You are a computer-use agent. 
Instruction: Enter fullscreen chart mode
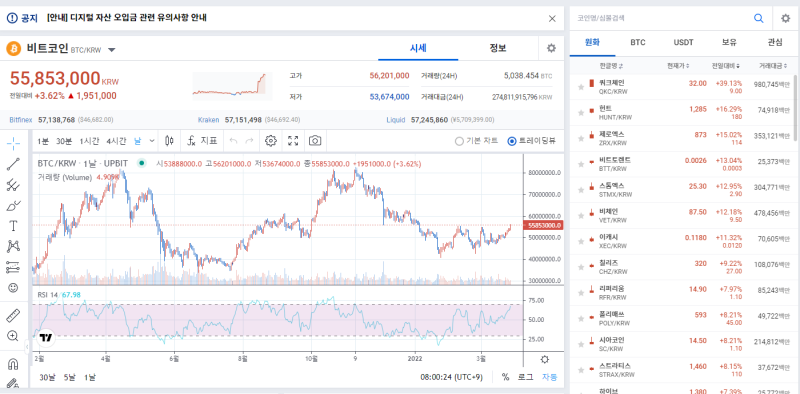pyautogui.click(x=293, y=141)
